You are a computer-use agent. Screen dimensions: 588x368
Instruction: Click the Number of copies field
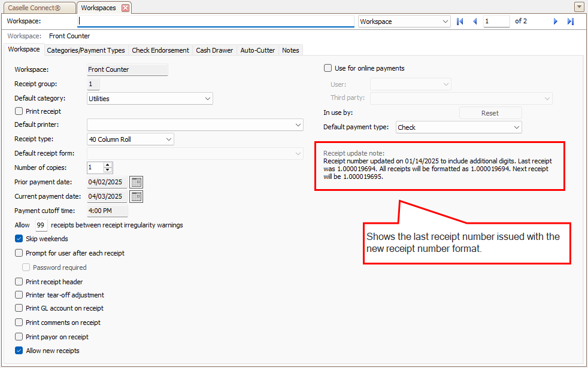click(95, 168)
